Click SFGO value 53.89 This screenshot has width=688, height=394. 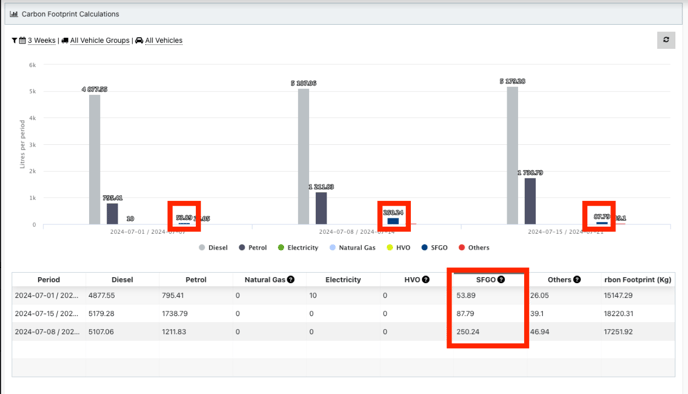point(466,295)
